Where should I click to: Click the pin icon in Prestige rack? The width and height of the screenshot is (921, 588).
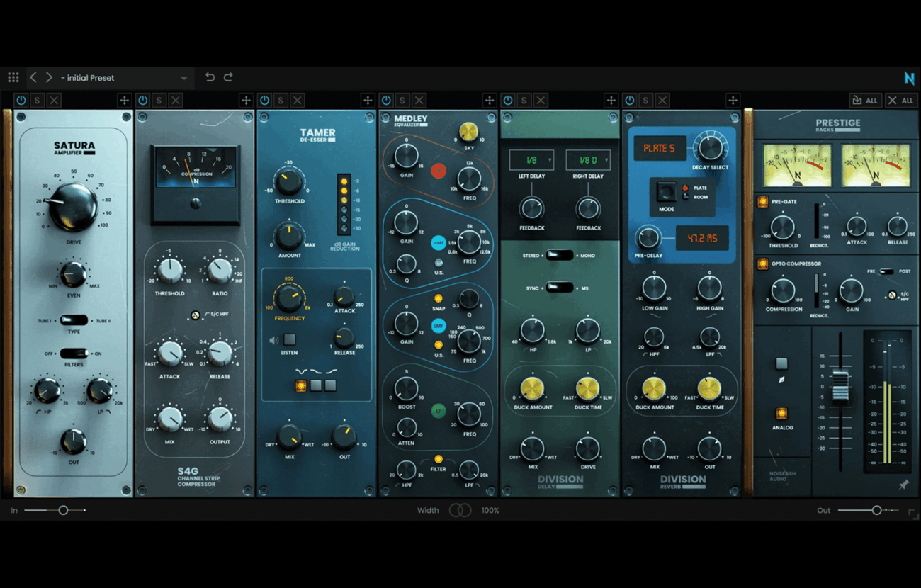point(903,485)
